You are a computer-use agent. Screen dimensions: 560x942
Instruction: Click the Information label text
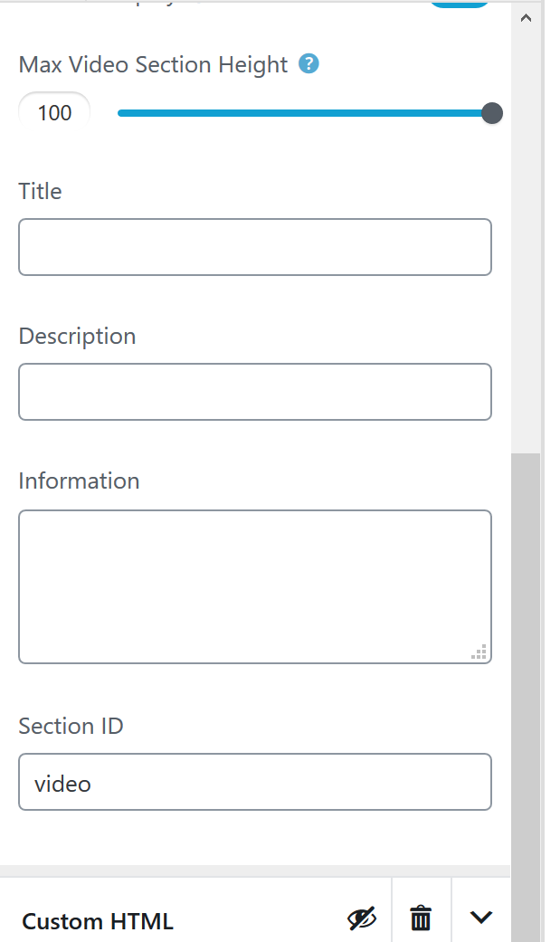[79, 481]
